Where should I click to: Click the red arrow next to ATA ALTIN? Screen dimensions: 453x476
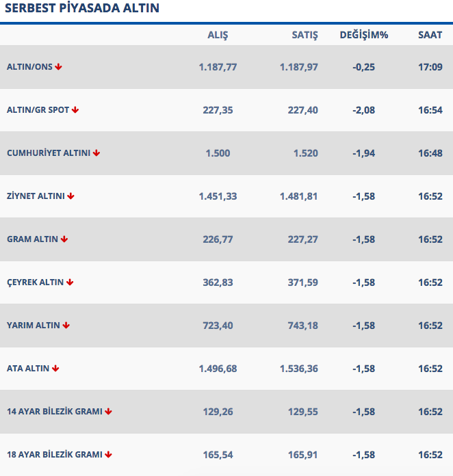coord(55,369)
